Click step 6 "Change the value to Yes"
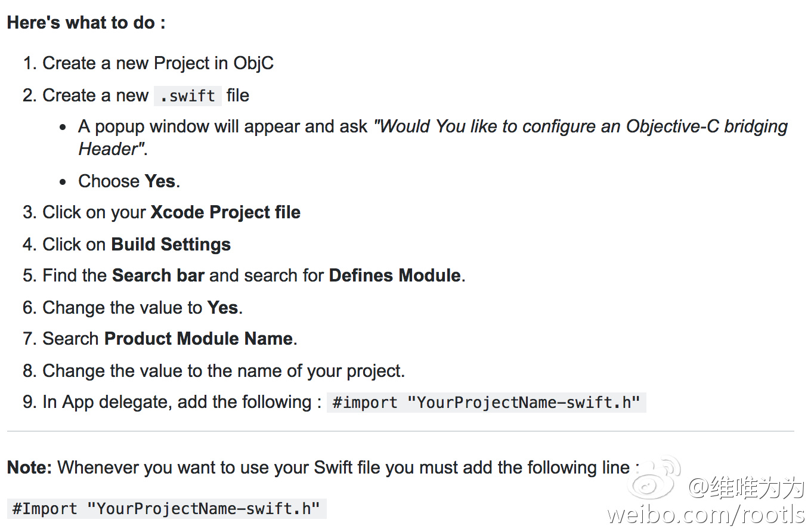The image size is (811, 532). pyautogui.click(x=142, y=308)
